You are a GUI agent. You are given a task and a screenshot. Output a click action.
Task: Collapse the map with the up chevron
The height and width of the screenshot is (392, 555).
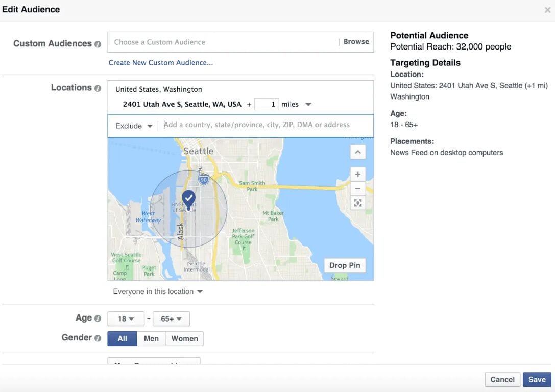pyautogui.click(x=358, y=152)
